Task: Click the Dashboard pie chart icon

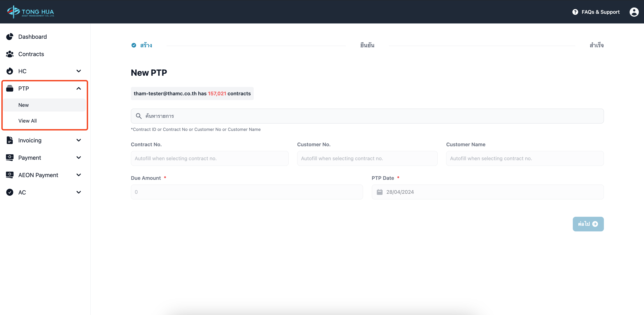Action: tap(10, 37)
